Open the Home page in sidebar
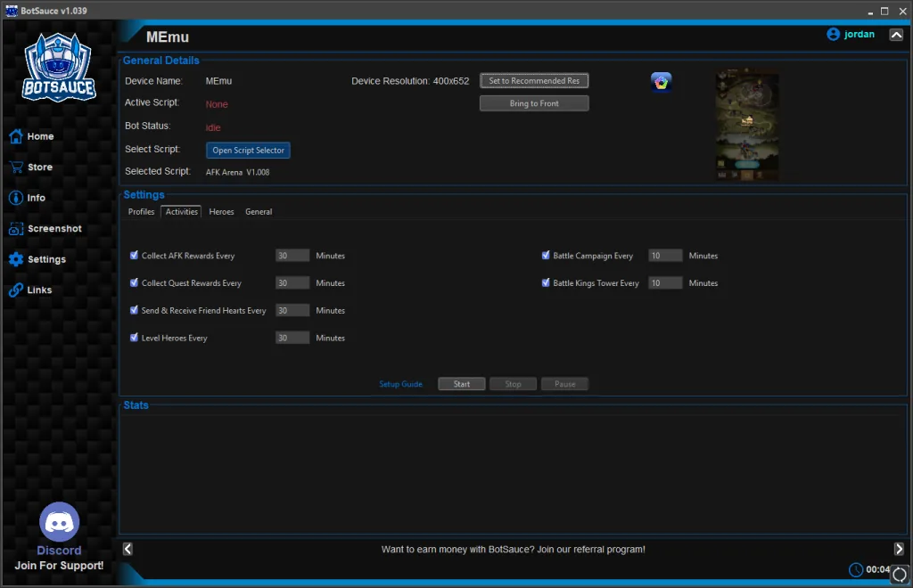 (x=31, y=136)
